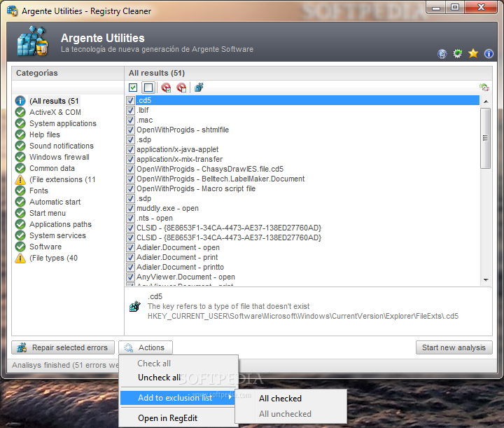The height and width of the screenshot is (428, 504).
Task: Click the gear icon on Actions button
Action: 129,347
